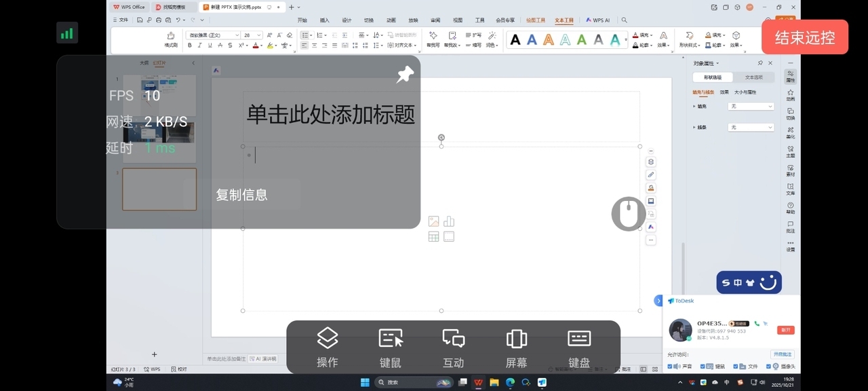
Task: Select the third slide thumbnail
Action: tap(159, 189)
